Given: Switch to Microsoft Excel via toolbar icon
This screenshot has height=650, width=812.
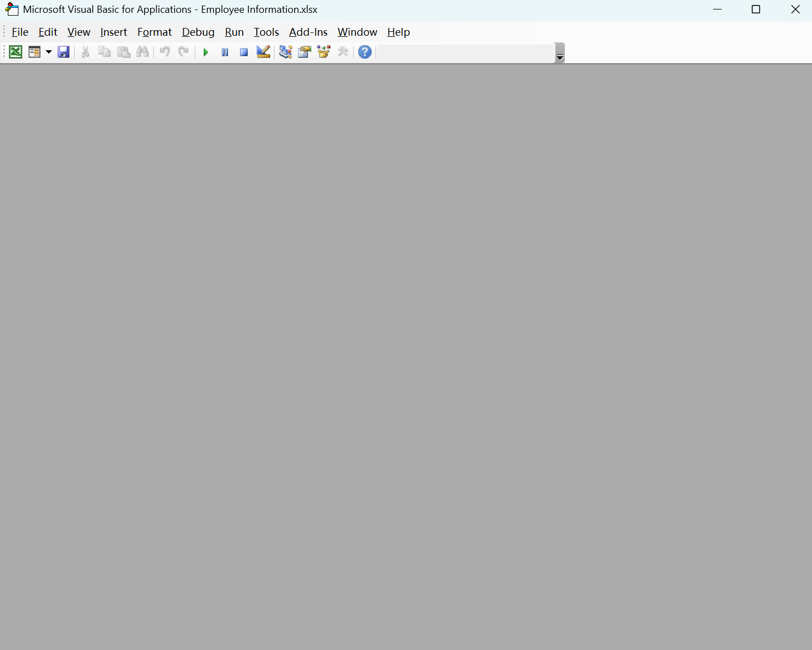Looking at the screenshot, I should pyautogui.click(x=15, y=52).
